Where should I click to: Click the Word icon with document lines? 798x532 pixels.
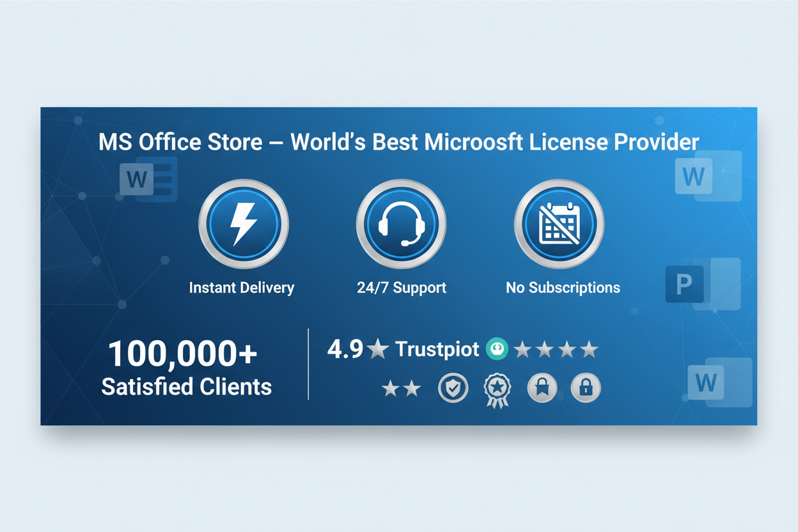148,179
